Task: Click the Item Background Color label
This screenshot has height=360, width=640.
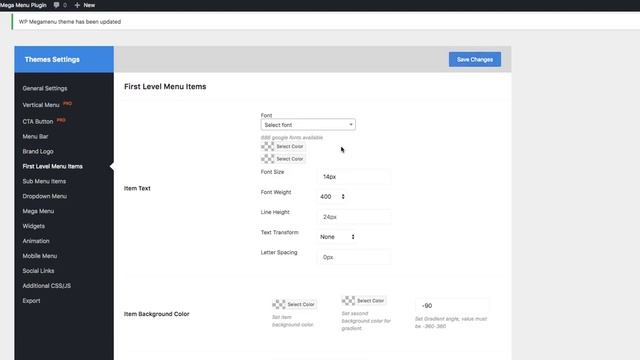Action: coord(157,314)
